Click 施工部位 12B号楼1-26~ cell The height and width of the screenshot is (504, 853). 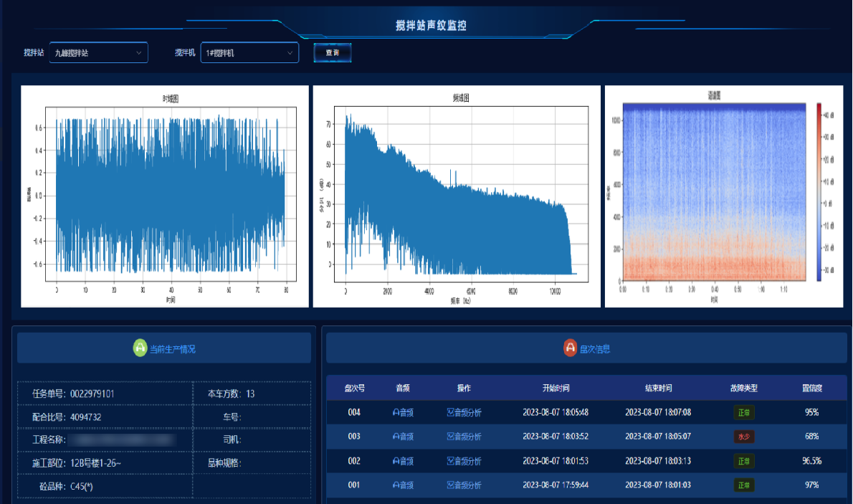point(105,463)
